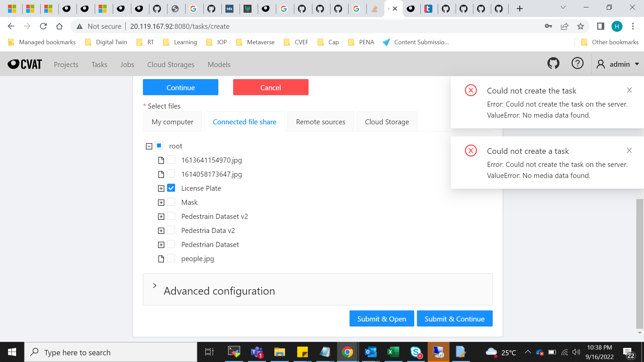Launch Outlook from the taskbar
644x362 pixels.
point(370,352)
